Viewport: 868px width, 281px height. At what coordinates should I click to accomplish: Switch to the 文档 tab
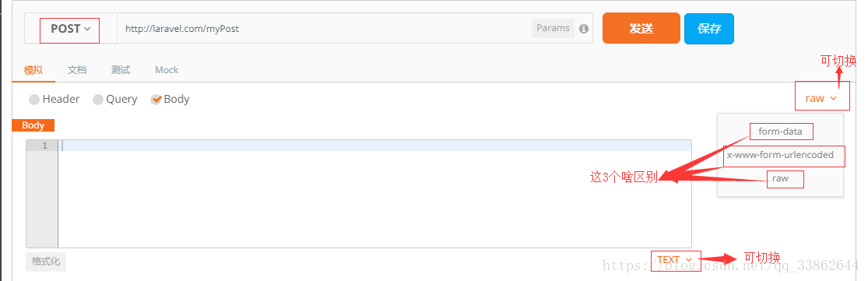tap(77, 70)
